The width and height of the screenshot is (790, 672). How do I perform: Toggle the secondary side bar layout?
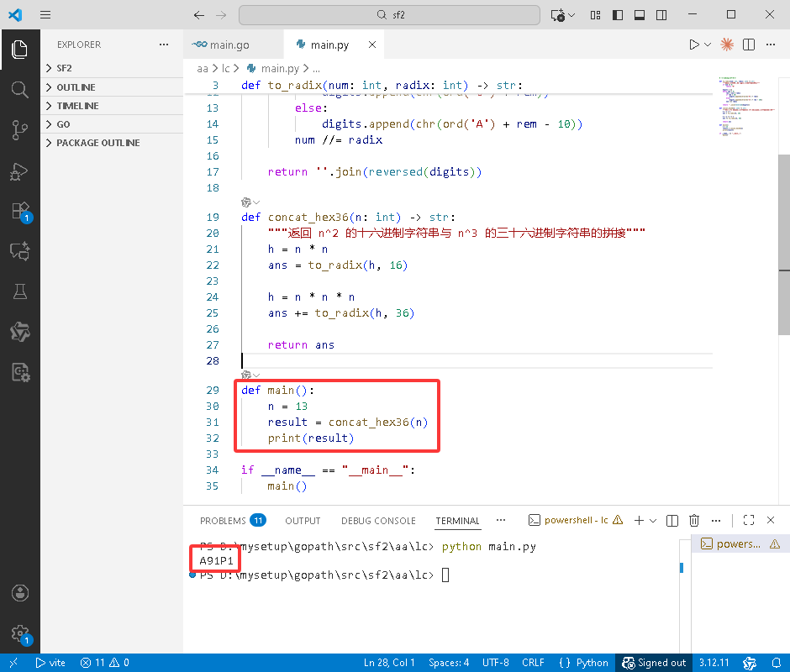(661, 15)
